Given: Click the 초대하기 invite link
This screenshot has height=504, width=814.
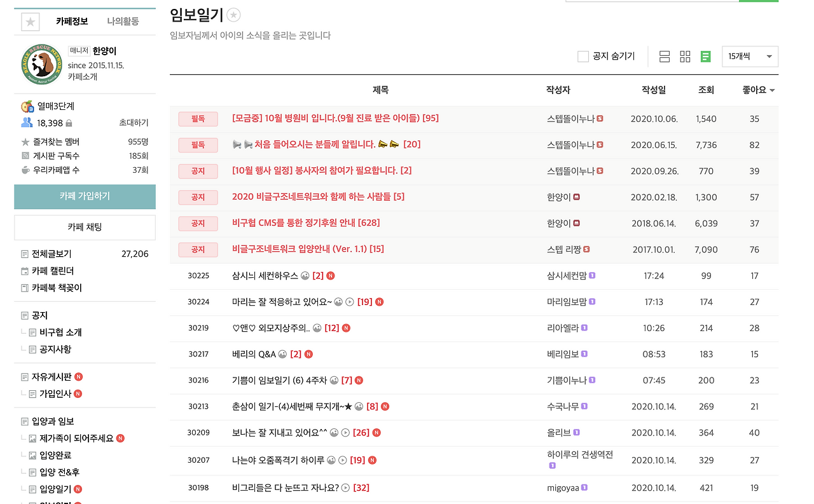Looking at the screenshot, I should coord(134,123).
